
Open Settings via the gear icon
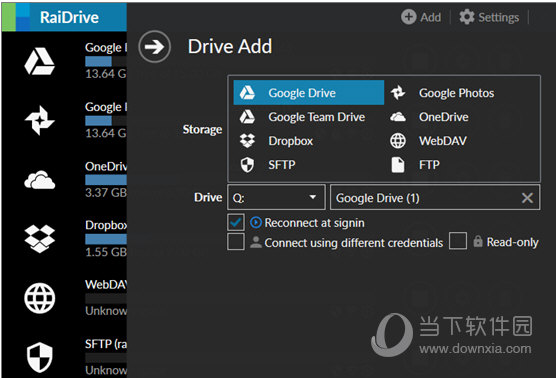(467, 17)
